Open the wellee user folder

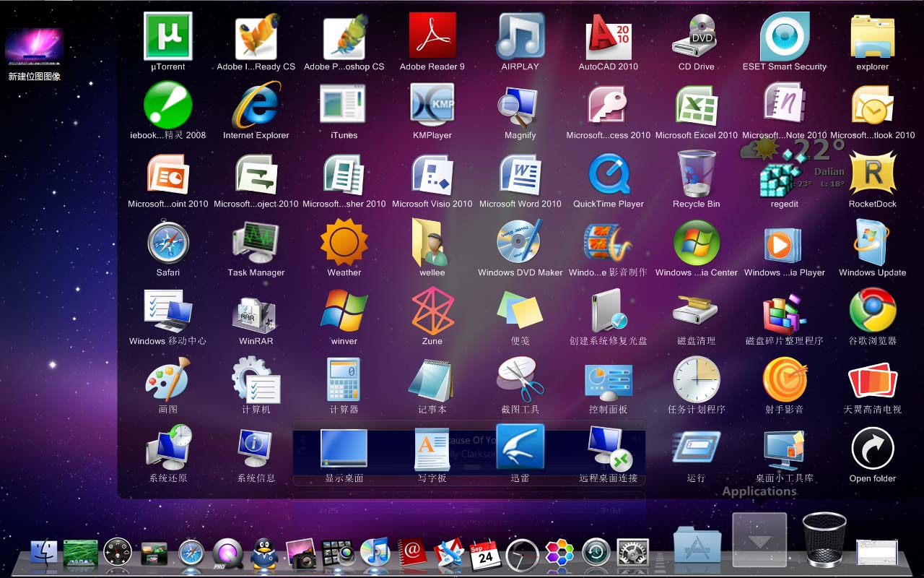(432, 242)
